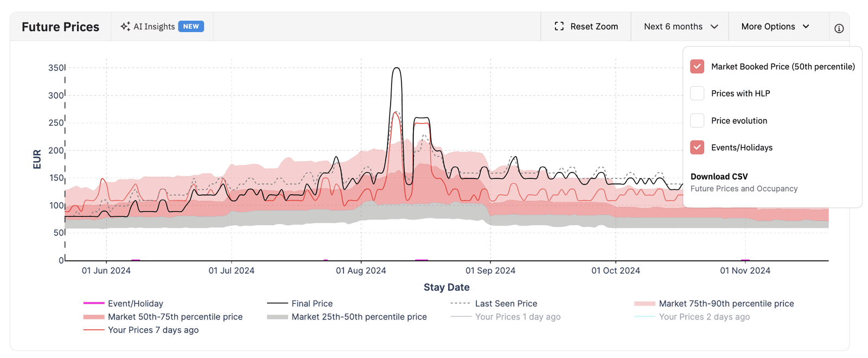Collapse the More Options dropdown
This screenshot has height=358, width=868.
point(776,27)
